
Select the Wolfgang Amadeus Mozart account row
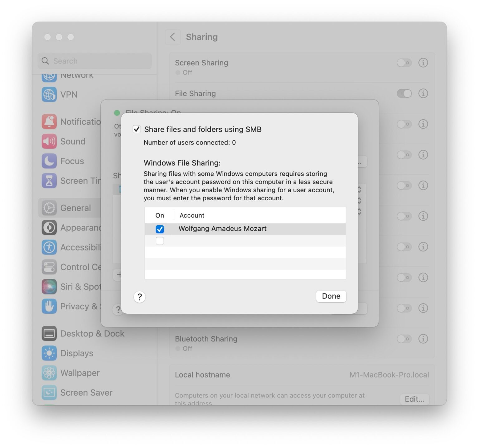[x=245, y=229]
